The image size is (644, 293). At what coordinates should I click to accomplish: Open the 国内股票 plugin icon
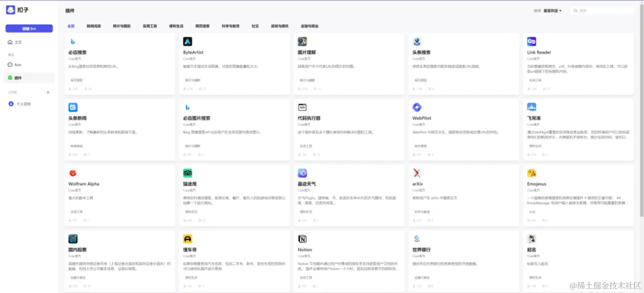pos(73,239)
